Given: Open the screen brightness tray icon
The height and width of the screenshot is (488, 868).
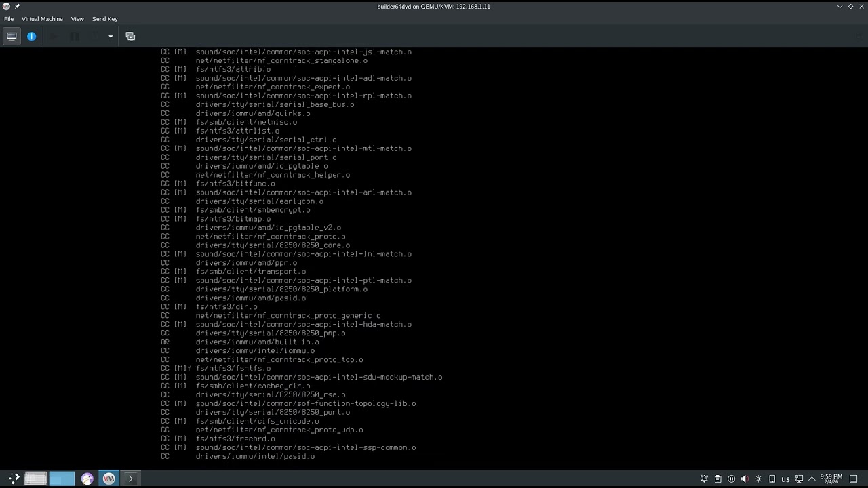Looking at the screenshot, I should point(758,479).
